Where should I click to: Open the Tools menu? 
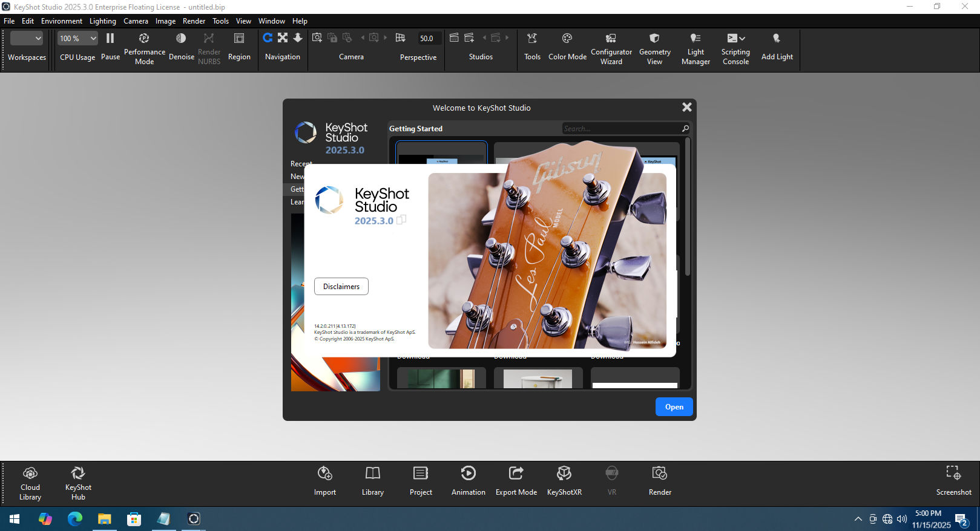(220, 21)
